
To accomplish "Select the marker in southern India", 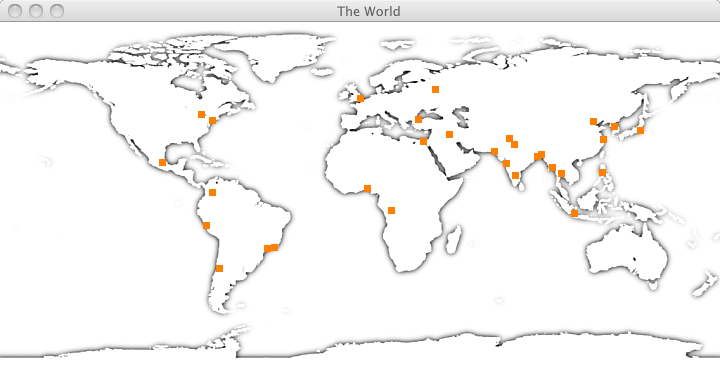I will tap(515, 175).
